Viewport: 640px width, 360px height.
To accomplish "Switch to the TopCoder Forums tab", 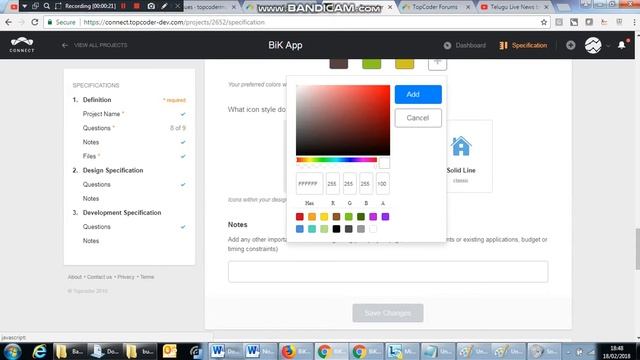I will coord(436,7).
